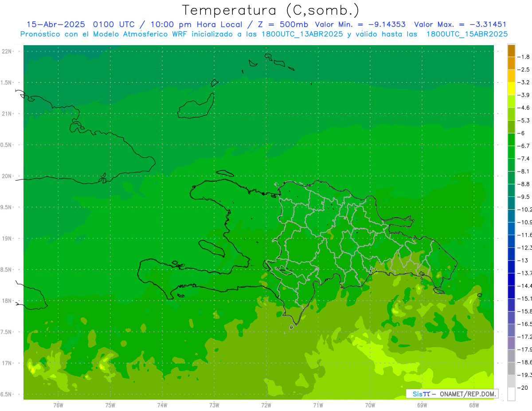
Task: Click the "-18.6" colorbar label
Action: (524, 362)
